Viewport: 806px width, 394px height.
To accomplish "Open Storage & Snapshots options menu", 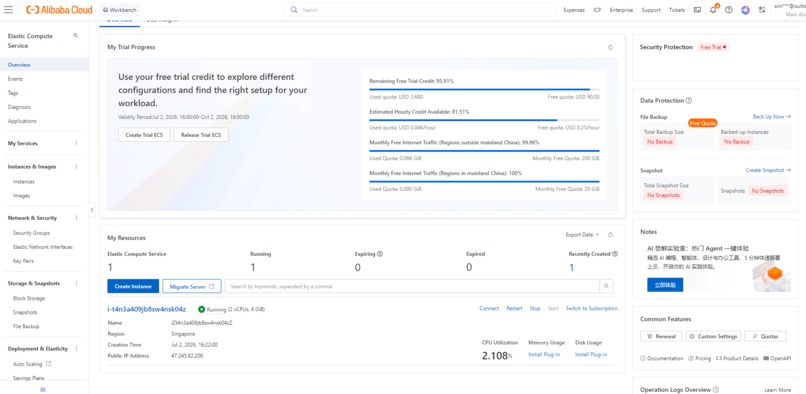I will click(77, 283).
